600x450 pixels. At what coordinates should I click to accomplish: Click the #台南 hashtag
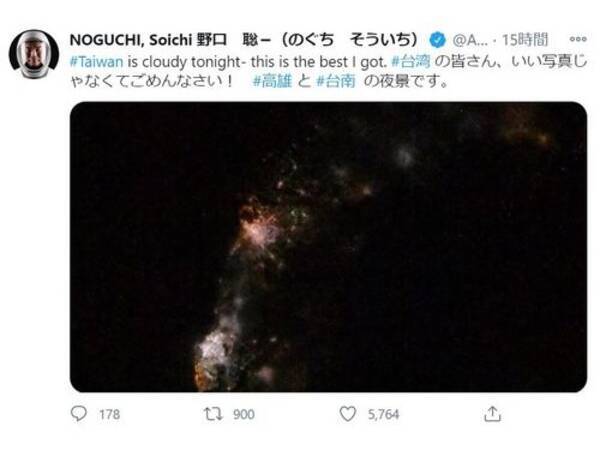pos(336,81)
